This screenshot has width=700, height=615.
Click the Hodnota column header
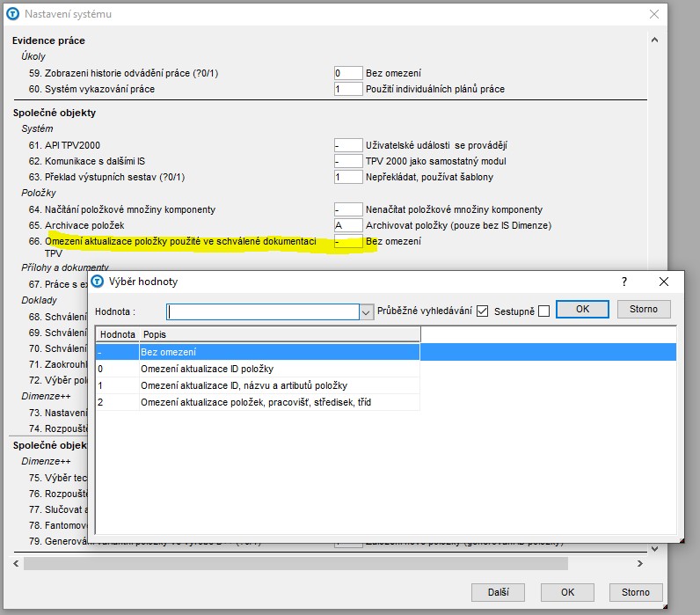pyautogui.click(x=117, y=334)
